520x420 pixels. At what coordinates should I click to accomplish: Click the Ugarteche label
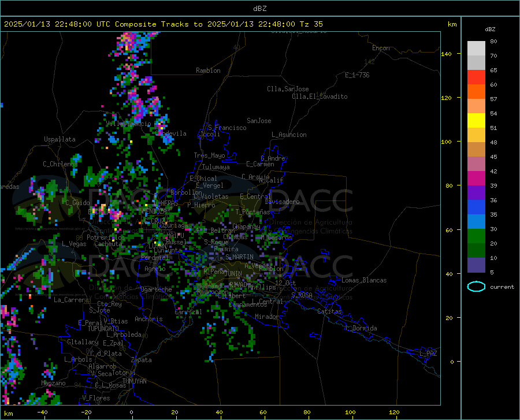click(x=156, y=289)
